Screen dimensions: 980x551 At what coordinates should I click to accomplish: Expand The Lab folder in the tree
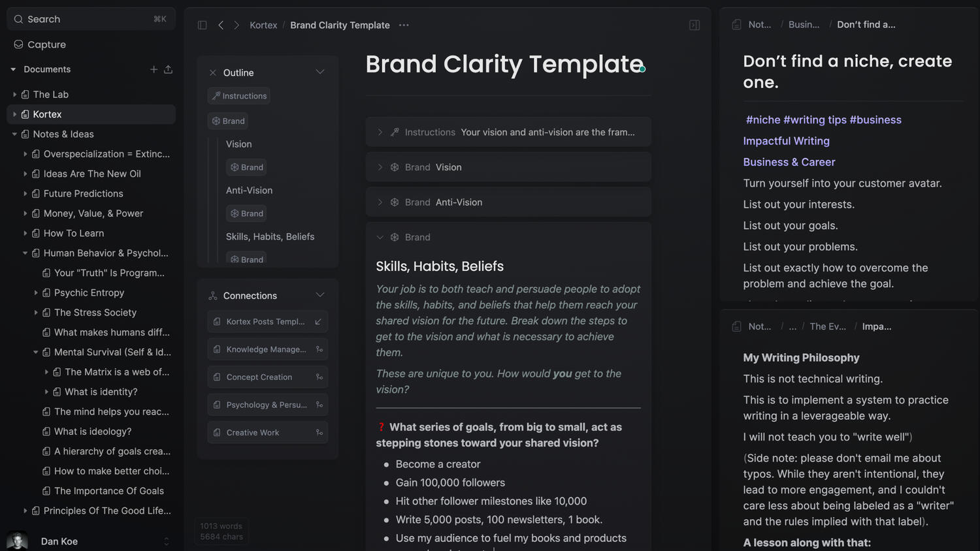[14, 95]
